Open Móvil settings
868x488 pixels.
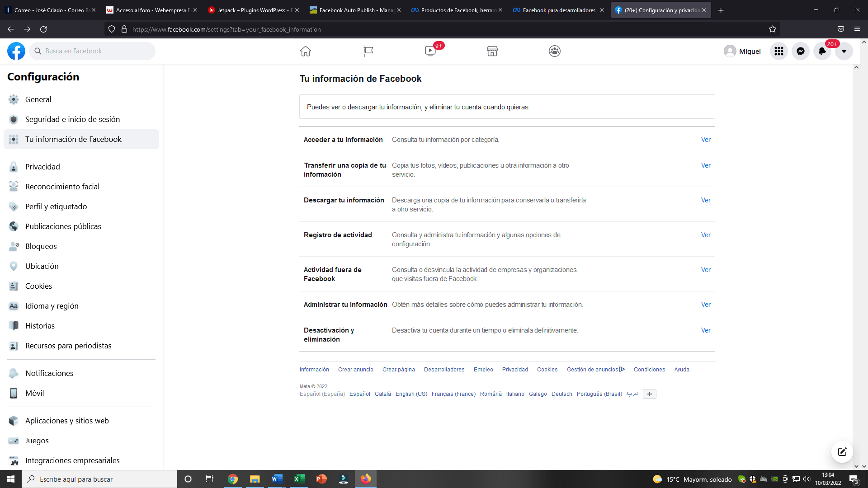tap(81, 393)
